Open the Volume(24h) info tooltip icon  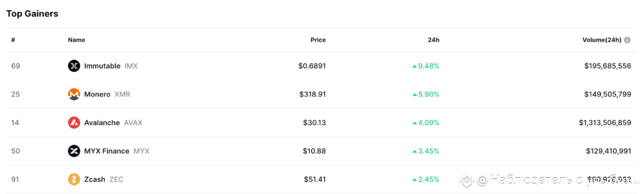point(627,40)
